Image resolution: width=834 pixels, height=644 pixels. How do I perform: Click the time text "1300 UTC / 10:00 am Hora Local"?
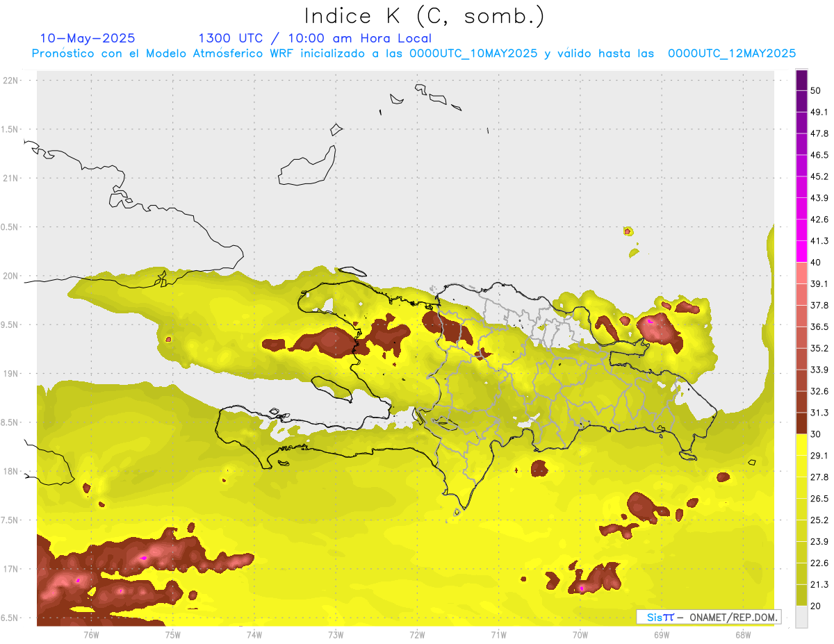(315, 38)
